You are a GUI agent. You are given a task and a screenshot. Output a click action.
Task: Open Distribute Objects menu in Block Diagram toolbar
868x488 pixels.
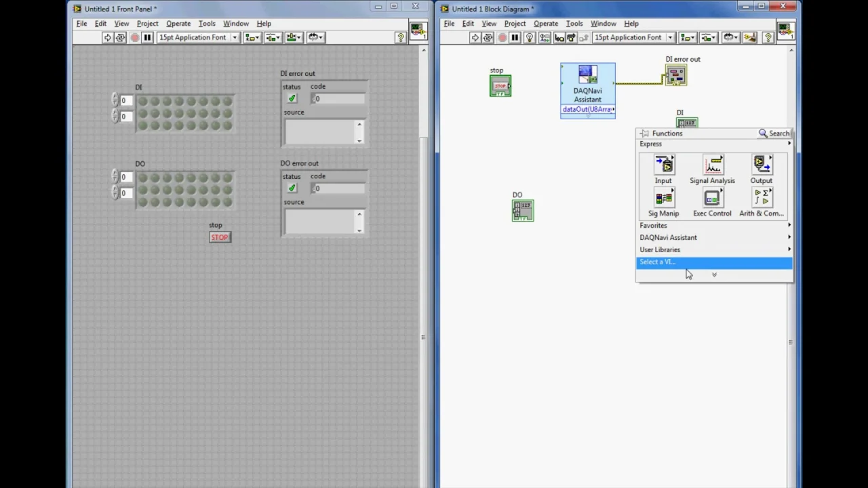click(708, 38)
